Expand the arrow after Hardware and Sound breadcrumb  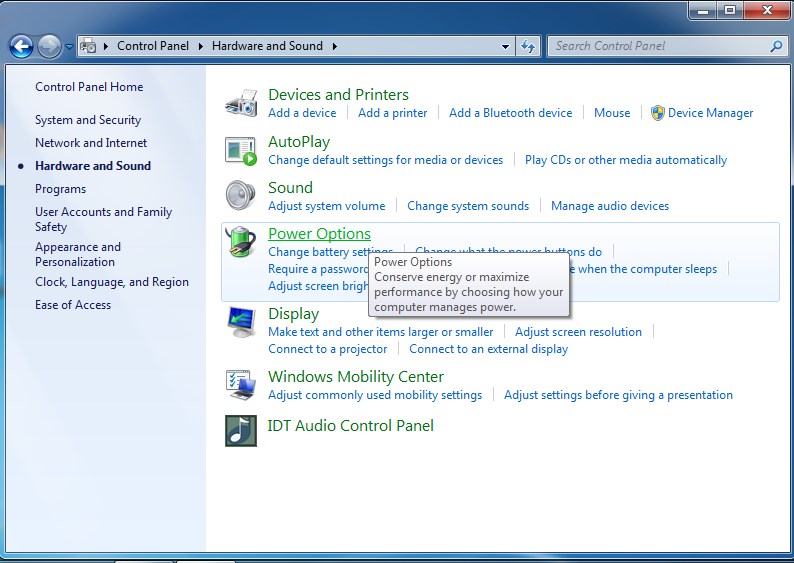point(335,46)
